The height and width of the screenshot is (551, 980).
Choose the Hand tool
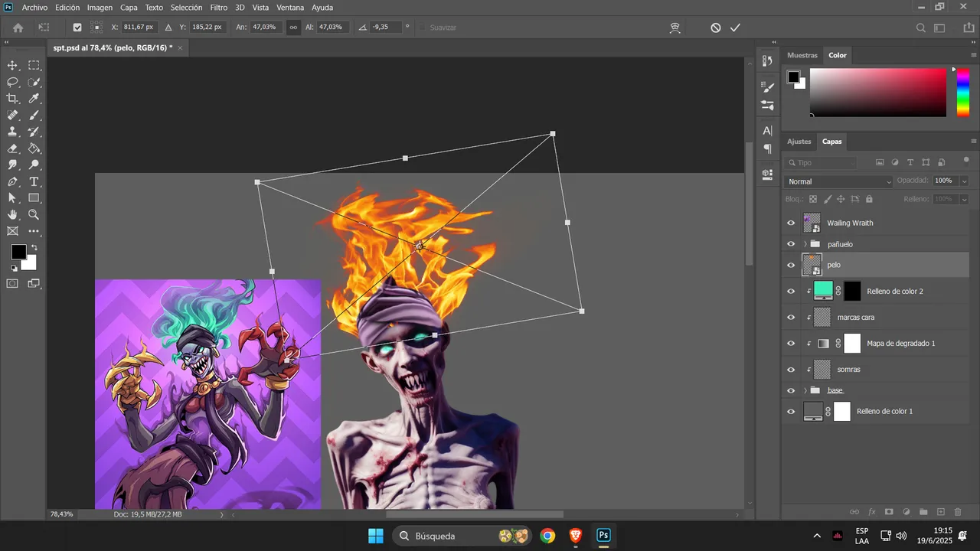(x=12, y=214)
